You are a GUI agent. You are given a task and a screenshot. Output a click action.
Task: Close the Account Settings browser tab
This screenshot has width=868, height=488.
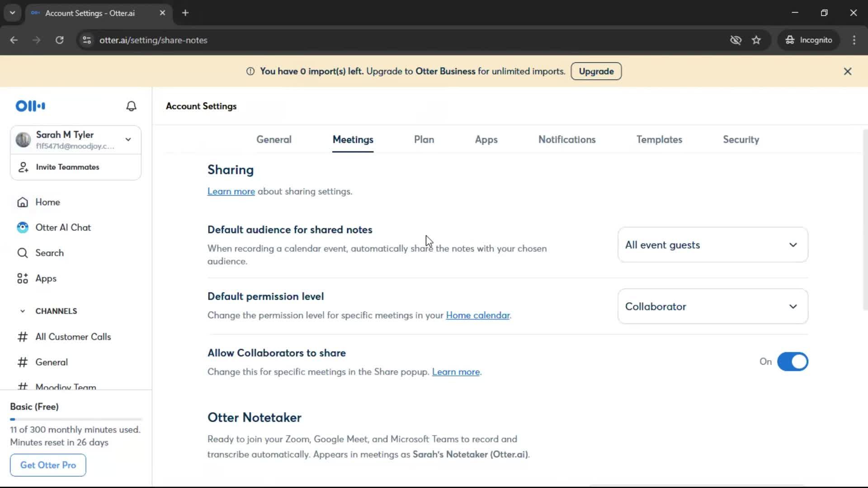(x=162, y=13)
